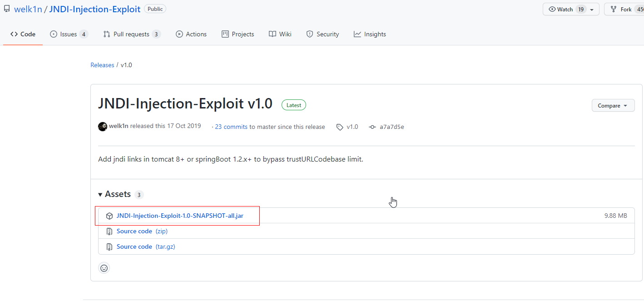Select the release title JNDI-Injection-Exploit v1.0

click(x=185, y=104)
